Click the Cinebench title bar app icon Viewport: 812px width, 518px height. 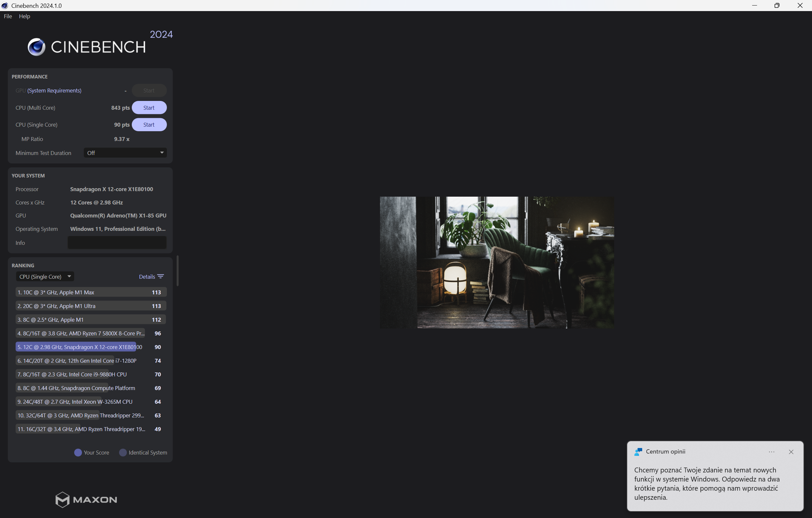pyautogui.click(x=5, y=6)
